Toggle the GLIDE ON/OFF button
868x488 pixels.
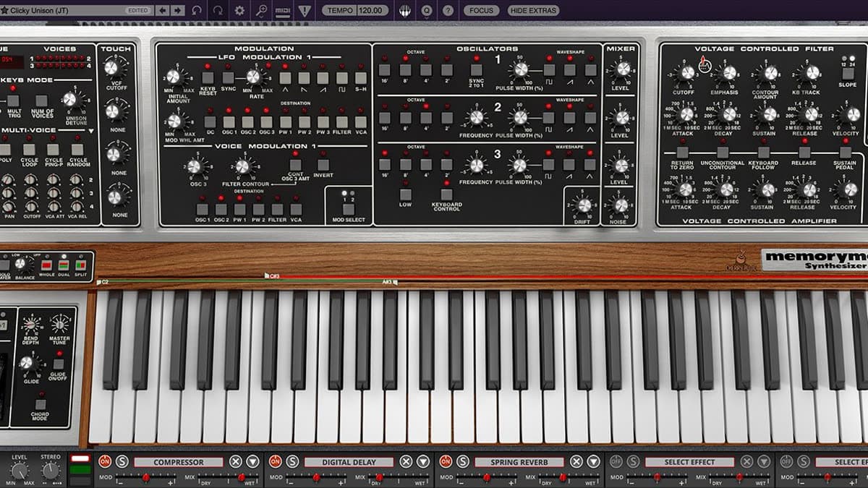coord(59,365)
